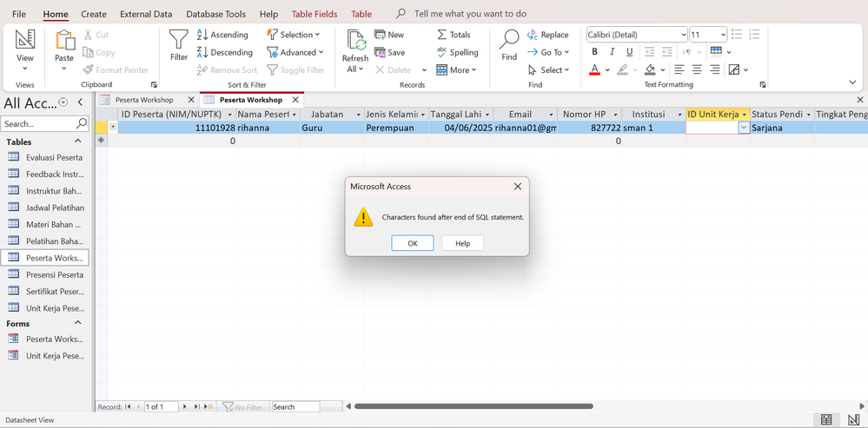Apply Underline formatting
This screenshot has height=428, width=868.
pos(629,52)
